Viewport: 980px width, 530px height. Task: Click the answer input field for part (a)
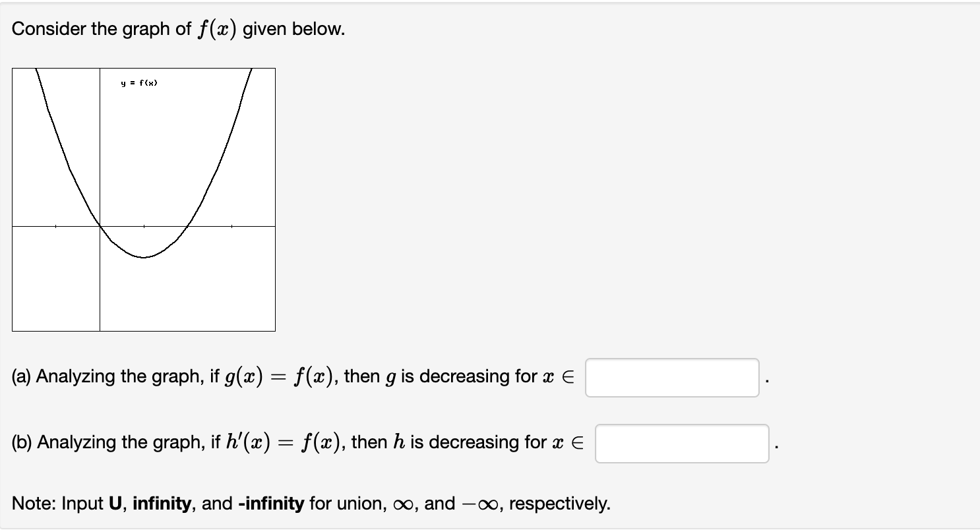672,376
